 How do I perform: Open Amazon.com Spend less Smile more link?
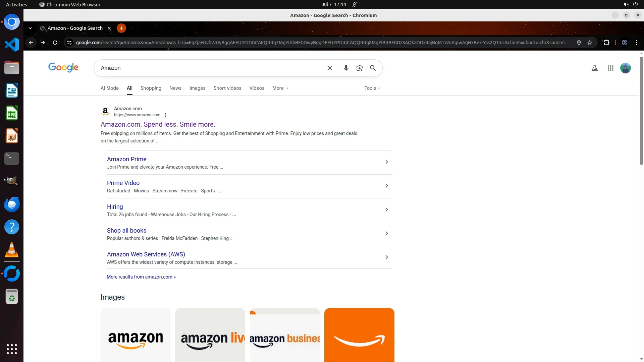(x=158, y=124)
